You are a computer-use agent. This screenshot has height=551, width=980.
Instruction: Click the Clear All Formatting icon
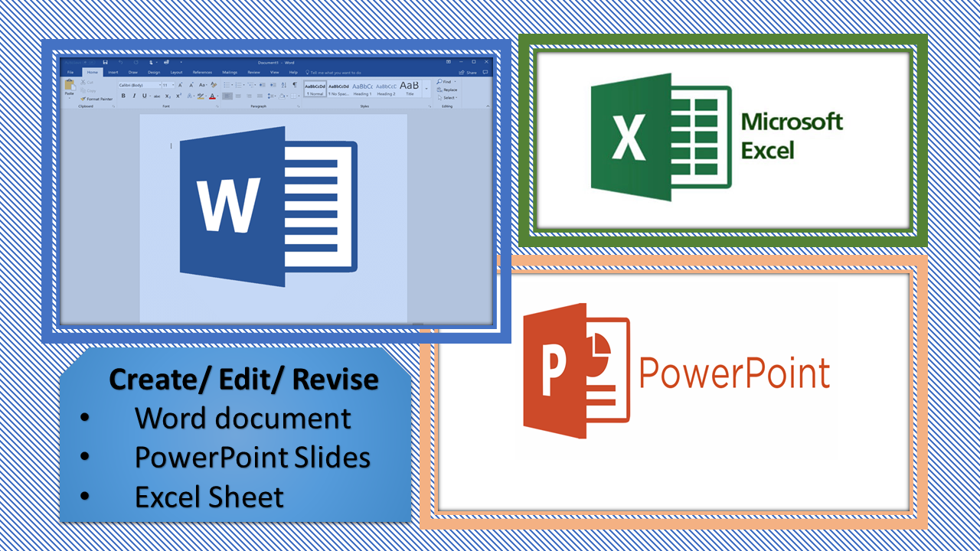pos(214,85)
